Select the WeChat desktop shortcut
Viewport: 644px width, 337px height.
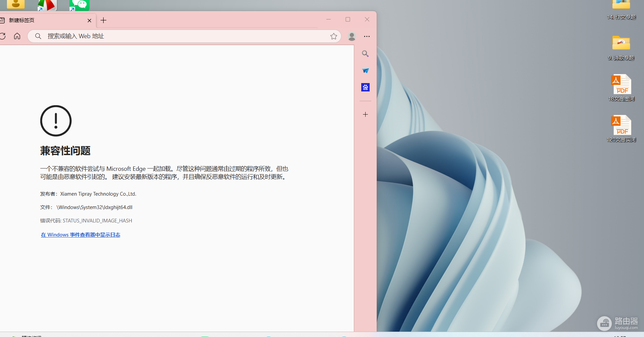[x=79, y=5]
